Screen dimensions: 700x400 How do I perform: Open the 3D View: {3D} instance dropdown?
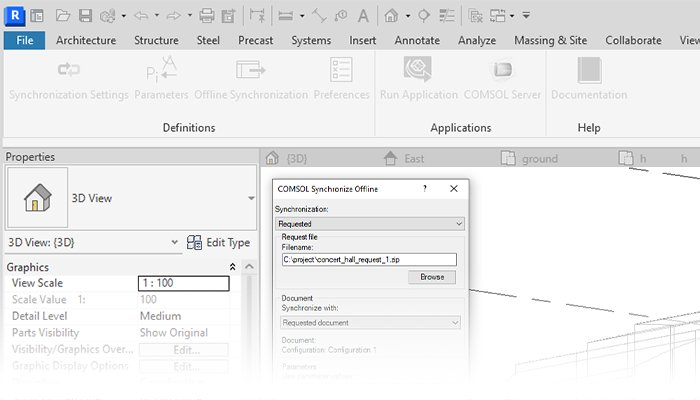click(175, 242)
